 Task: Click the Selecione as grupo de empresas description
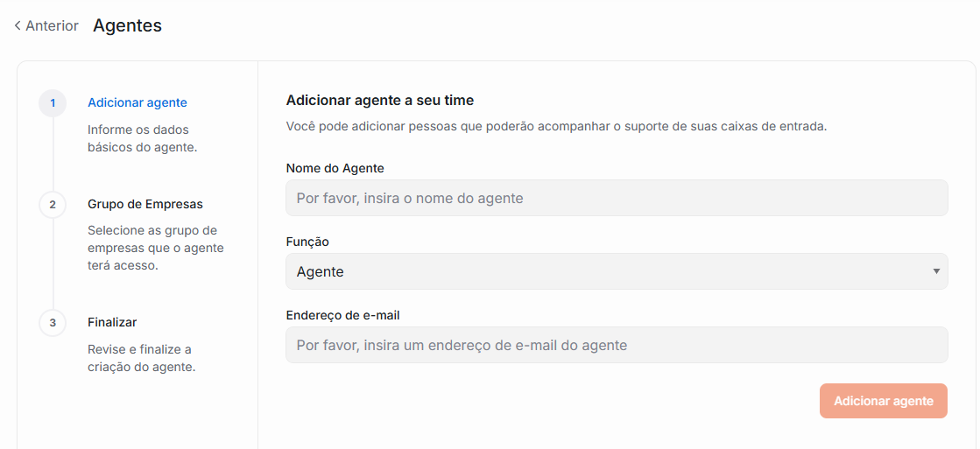click(x=155, y=248)
